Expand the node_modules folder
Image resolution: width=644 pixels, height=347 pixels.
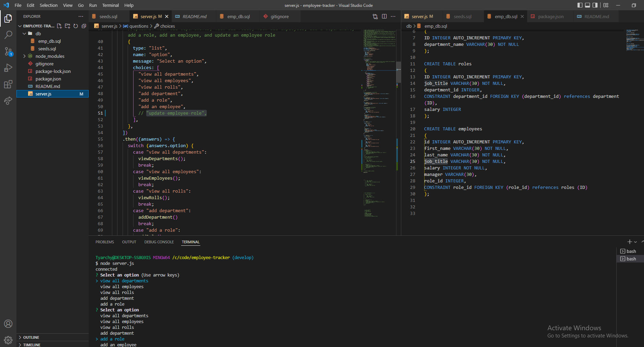pyautogui.click(x=24, y=56)
